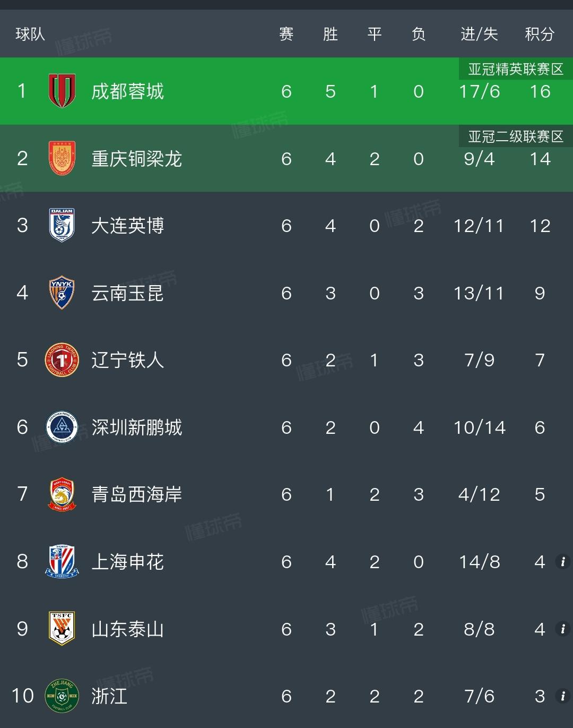573x728 pixels.
Task: Click the wins (胜) column header
Action: coord(331,35)
